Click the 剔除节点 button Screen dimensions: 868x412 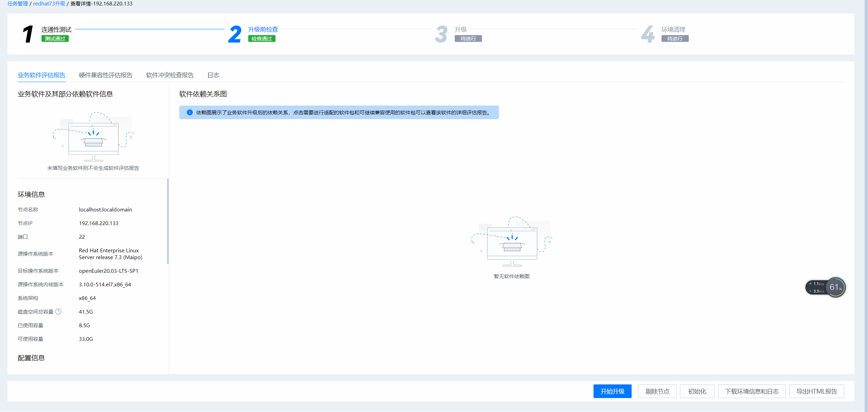(x=657, y=391)
